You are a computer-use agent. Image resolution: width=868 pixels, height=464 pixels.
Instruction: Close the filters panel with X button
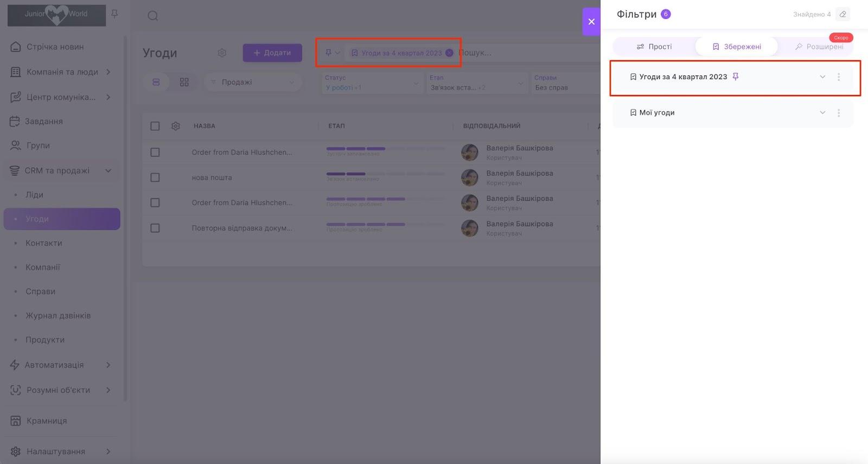pyautogui.click(x=591, y=22)
